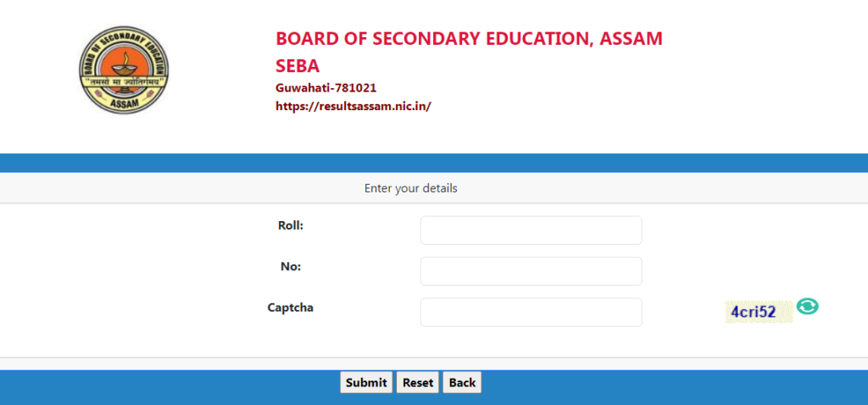Click the No: field label
Viewport: 868px width, 405px height.
(291, 266)
